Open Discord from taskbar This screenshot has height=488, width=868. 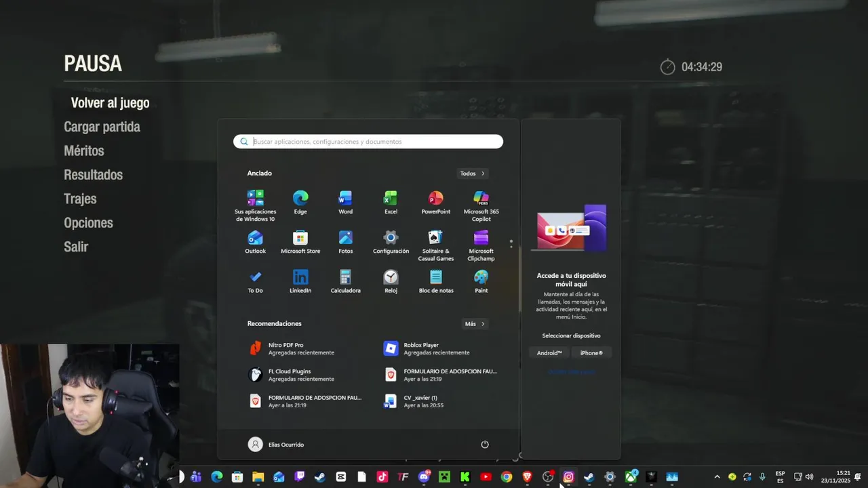point(424,477)
